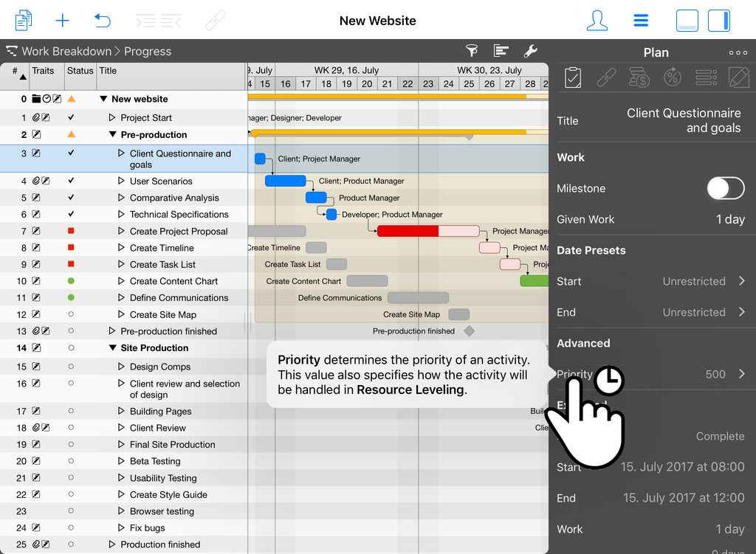This screenshot has width=756, height=554.
Task: Toggle the right inspector panel button
Action: [x=718, y=20]
